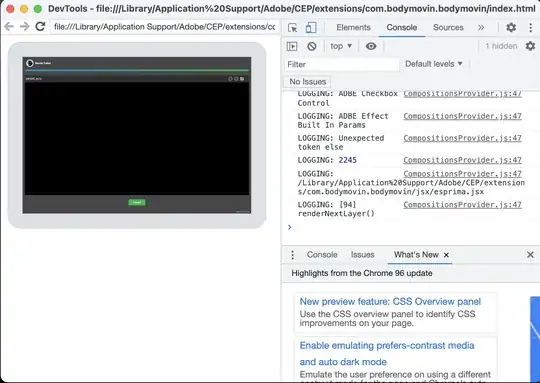The height and width of the screenshot is (383, 540).
Task: Create a live expression with the eye icon
Action: click(371, 46)
